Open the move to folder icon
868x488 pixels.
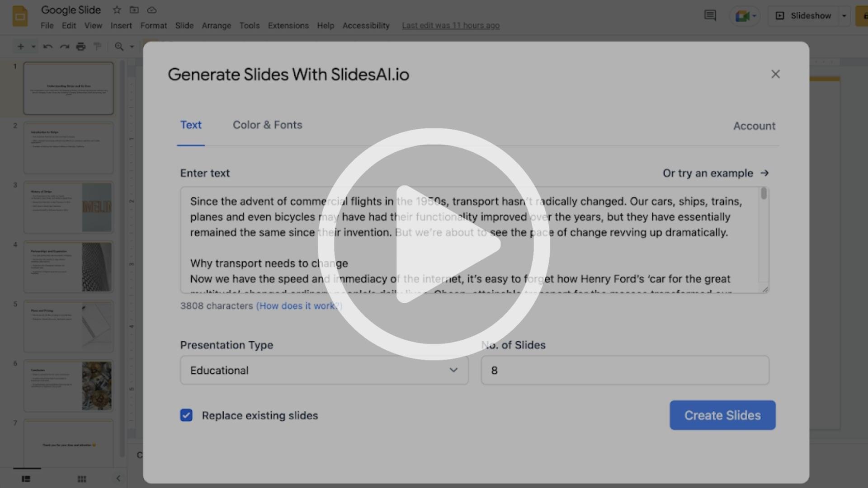tap(134, 9)
